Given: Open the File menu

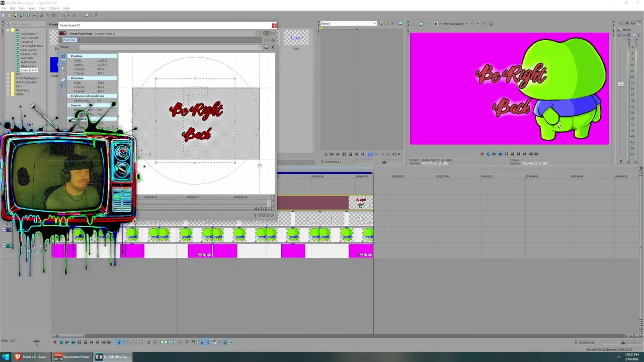Looking at the screenshot, I should coord(4,8).
